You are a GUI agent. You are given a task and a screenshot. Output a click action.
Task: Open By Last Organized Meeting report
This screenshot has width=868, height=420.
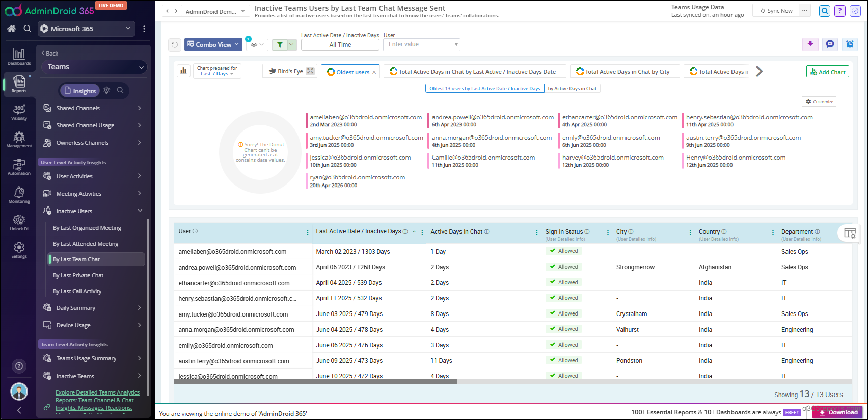pos(87,228)
